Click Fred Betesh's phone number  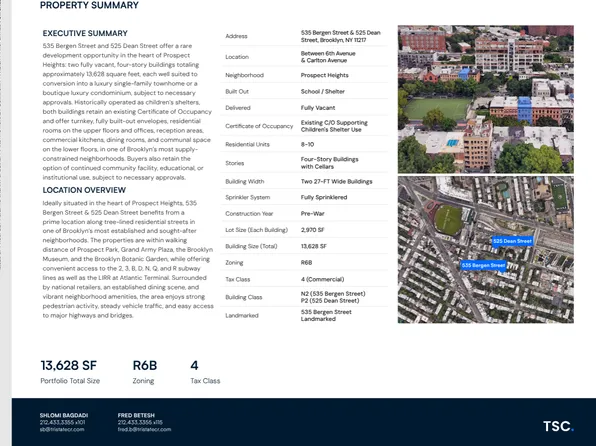pos(140,422)
